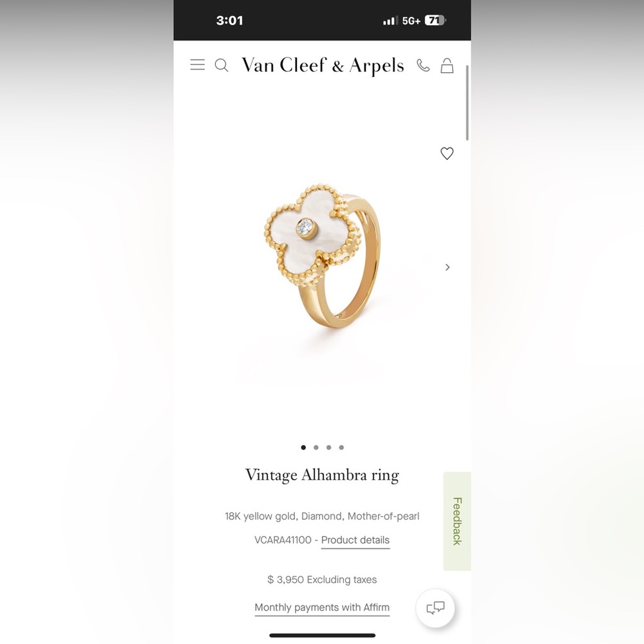The width and height of the screenshot is (644, 644).
Task: Go to Van Cleef & Arpels home logo
Action: (x=323, y=66)
